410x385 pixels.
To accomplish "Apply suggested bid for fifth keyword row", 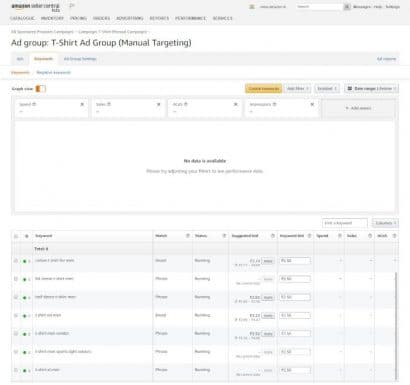I will coord(268,334).
